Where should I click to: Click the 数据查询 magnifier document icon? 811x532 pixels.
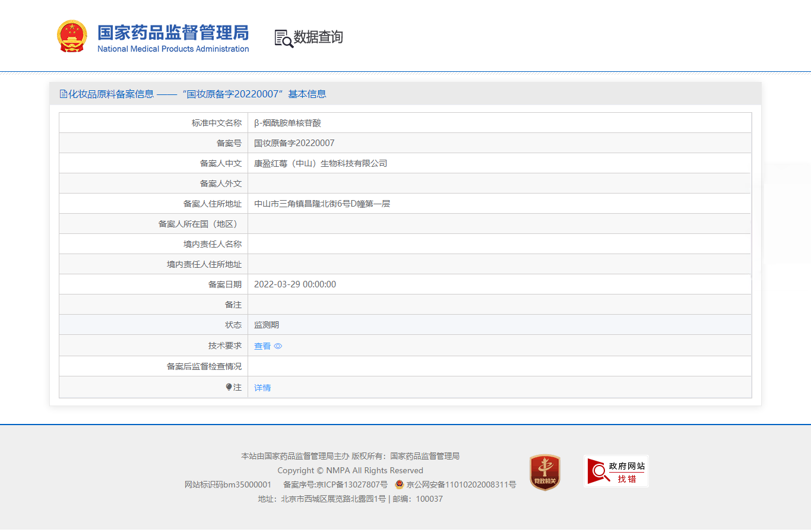tap(284, 38)
